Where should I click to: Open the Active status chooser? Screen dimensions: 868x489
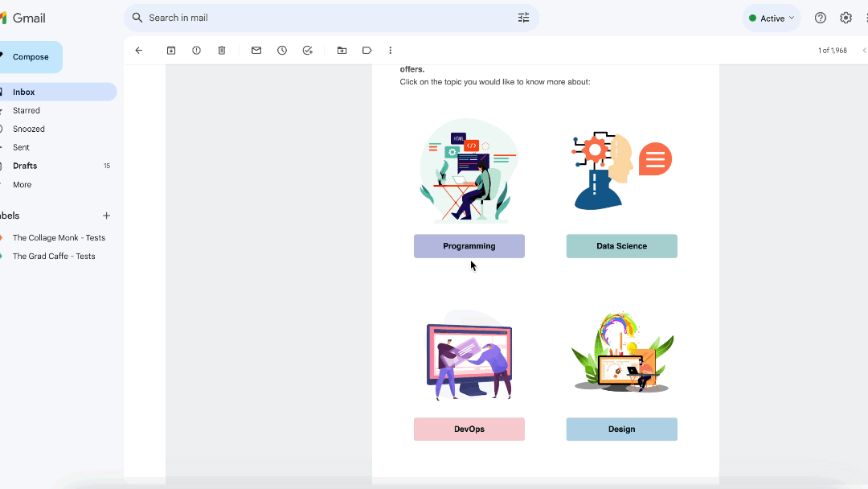point(772,17)
